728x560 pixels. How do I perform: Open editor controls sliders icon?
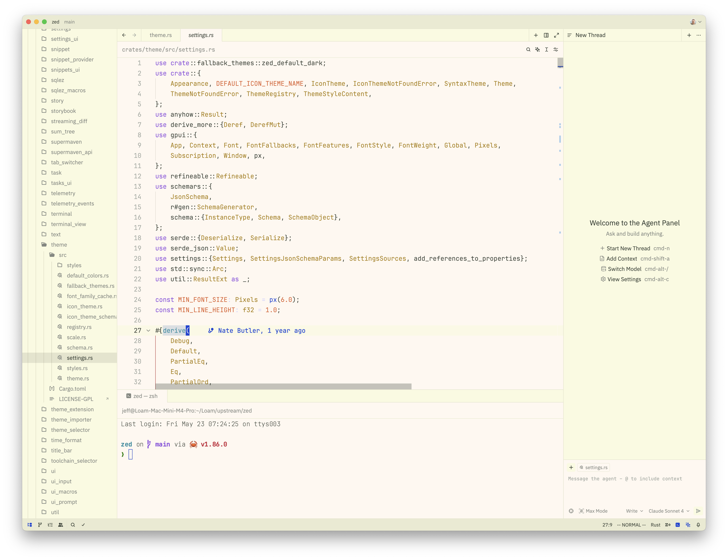(x=556, y=49)
